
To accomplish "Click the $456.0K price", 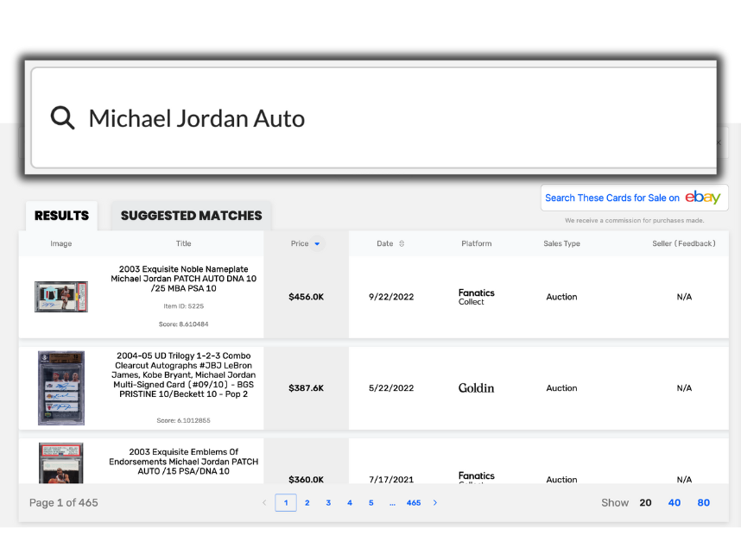I will 307,297.
